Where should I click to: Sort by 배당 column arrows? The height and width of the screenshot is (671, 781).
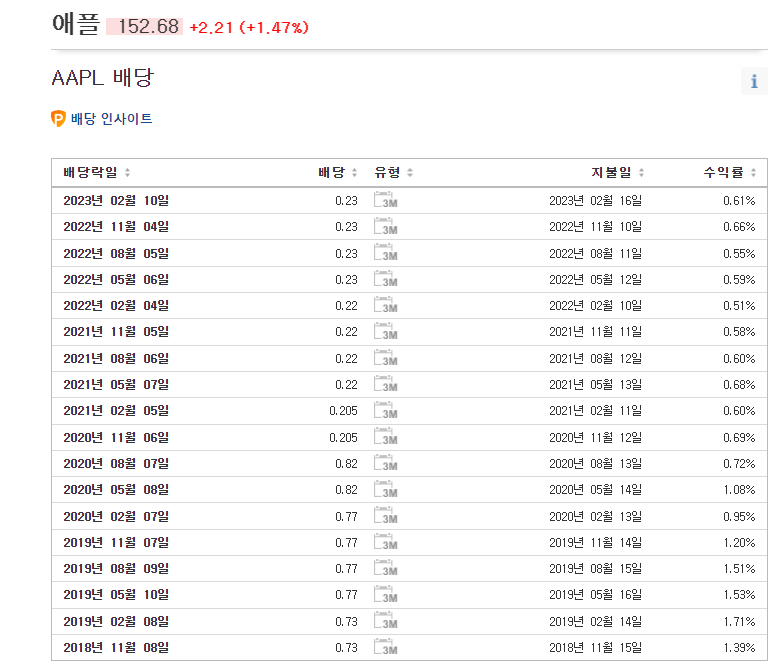coord(354,172)
